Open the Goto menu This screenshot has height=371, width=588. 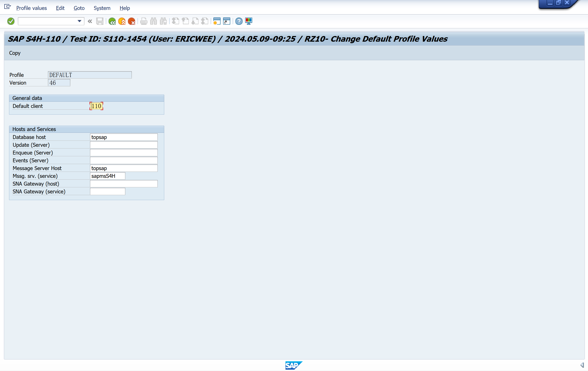(79, 8)
